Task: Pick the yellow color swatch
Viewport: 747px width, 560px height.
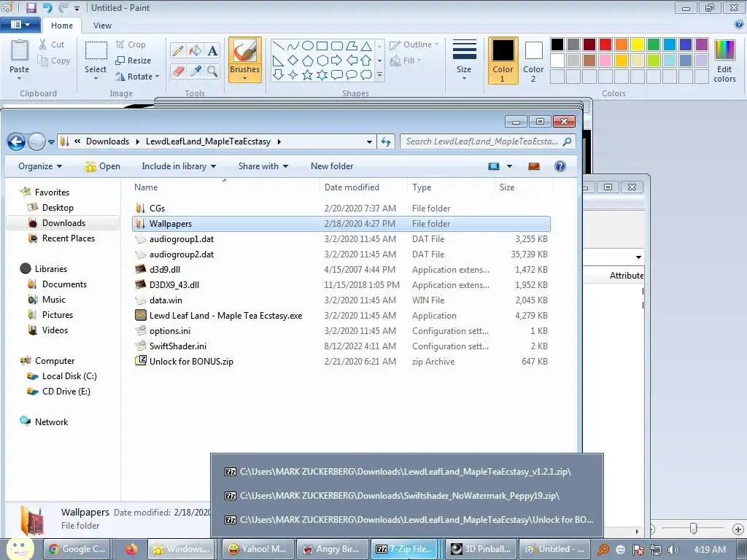Action: point(638,44)
